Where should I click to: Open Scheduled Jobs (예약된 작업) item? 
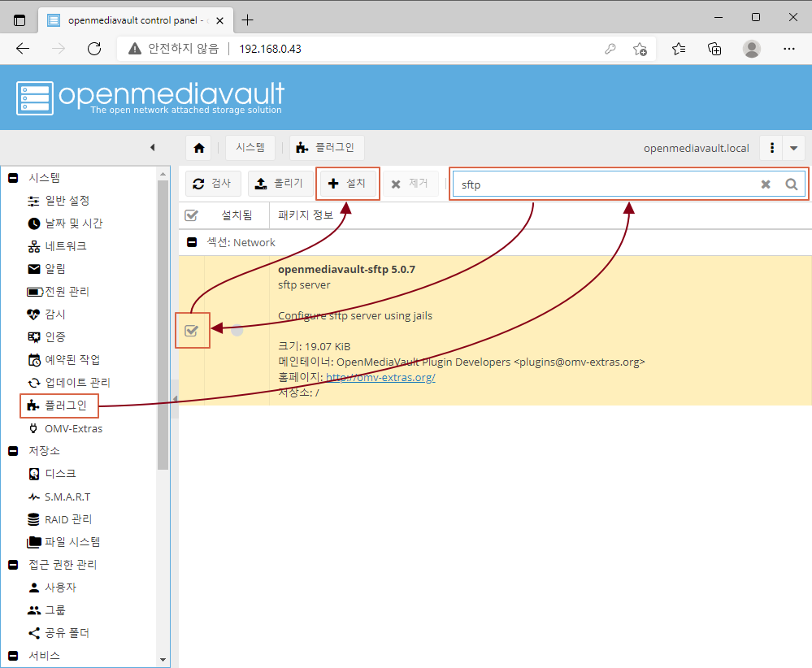point(63,360)
